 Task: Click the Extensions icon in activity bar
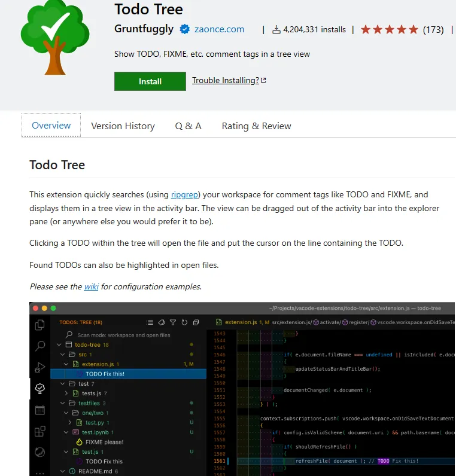(40, 431)
